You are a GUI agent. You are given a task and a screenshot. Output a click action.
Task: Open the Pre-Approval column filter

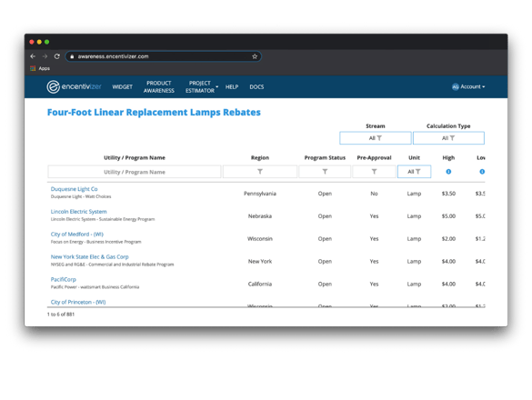(x=374, y=172)
